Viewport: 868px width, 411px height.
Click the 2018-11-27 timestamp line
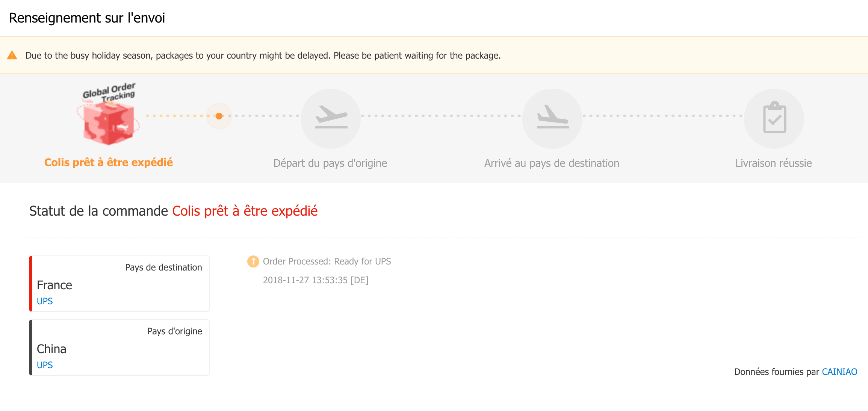(316, 280)
